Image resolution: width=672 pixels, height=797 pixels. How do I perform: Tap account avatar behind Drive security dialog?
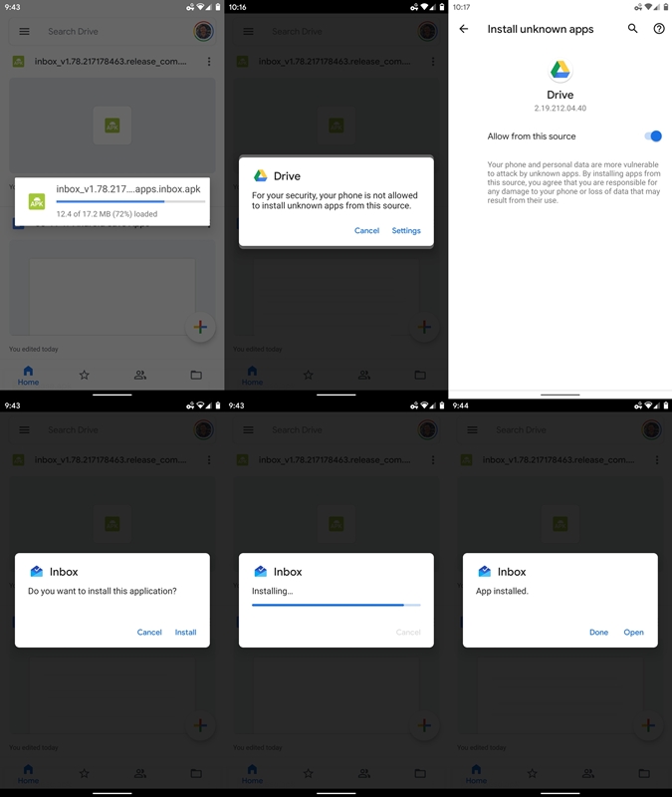pos(428,32)
